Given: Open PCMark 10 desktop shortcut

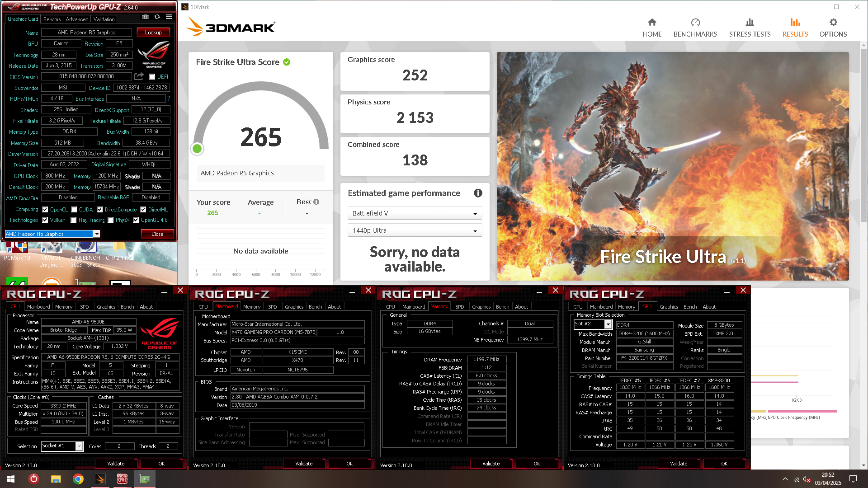Looking at the screenshot, I should point(17,251).
